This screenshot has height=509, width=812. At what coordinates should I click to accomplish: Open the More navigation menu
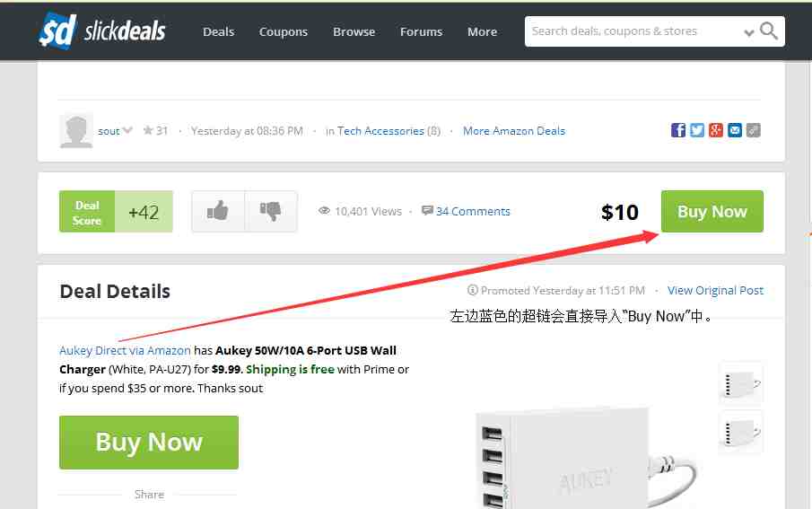click(482, 31)
